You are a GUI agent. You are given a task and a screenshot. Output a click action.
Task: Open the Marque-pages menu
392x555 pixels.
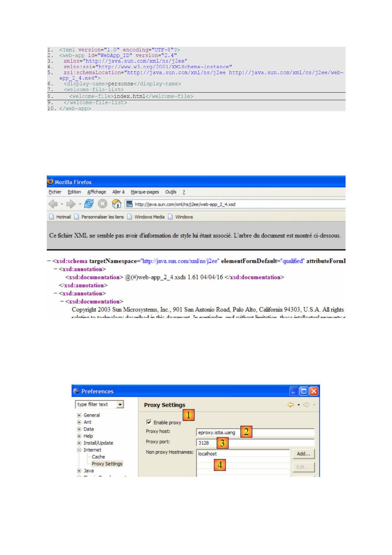coord(145,192)
